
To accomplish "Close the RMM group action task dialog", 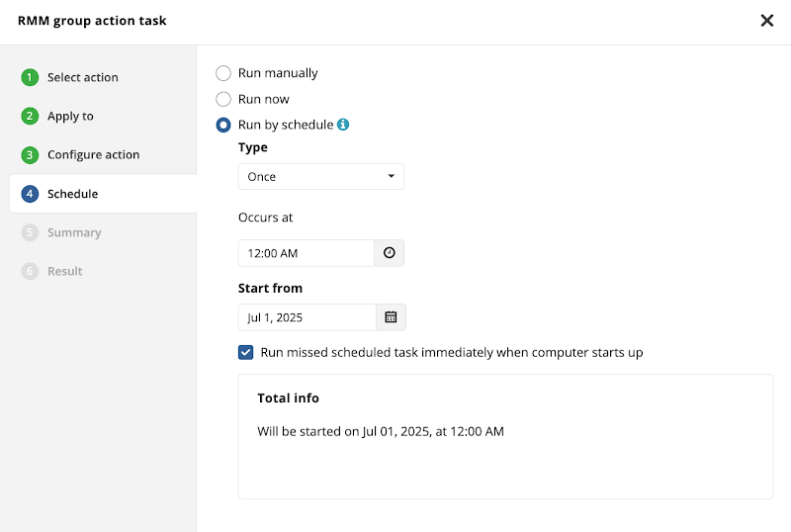I will (x=767, y=21).
